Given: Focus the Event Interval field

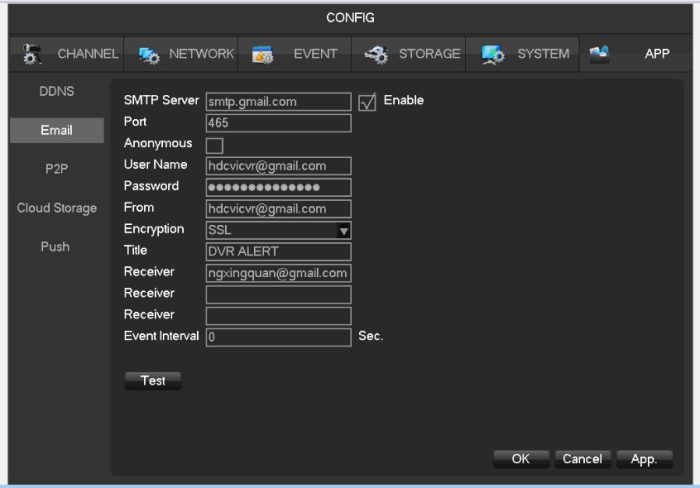Looking at the screenshot, I should pos(278,338).
